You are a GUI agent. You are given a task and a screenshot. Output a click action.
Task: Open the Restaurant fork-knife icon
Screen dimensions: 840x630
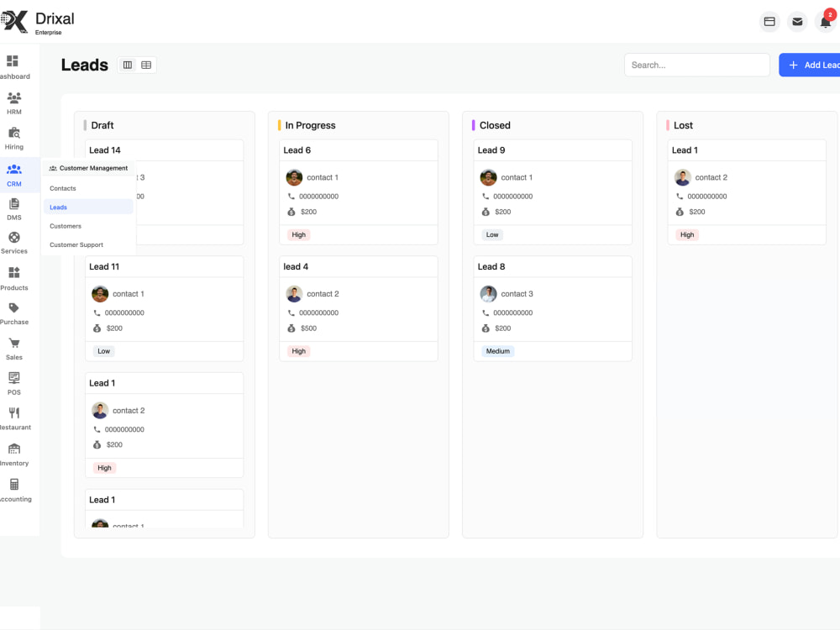(14, 412)
